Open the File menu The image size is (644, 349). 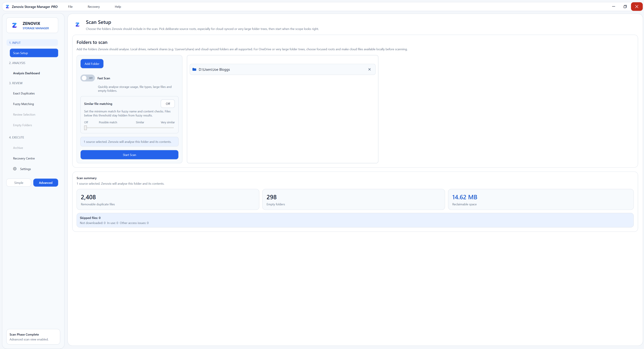click(70, 7)
